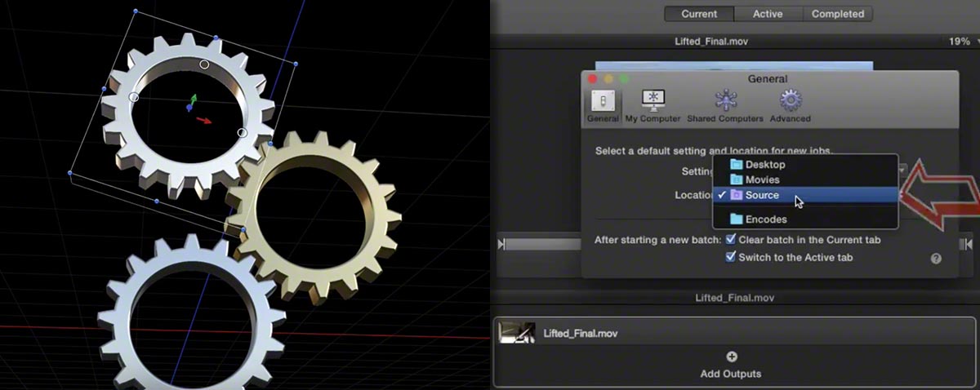Click the help question mark button
The image size is (980, 390).
(x=936, y=258)
